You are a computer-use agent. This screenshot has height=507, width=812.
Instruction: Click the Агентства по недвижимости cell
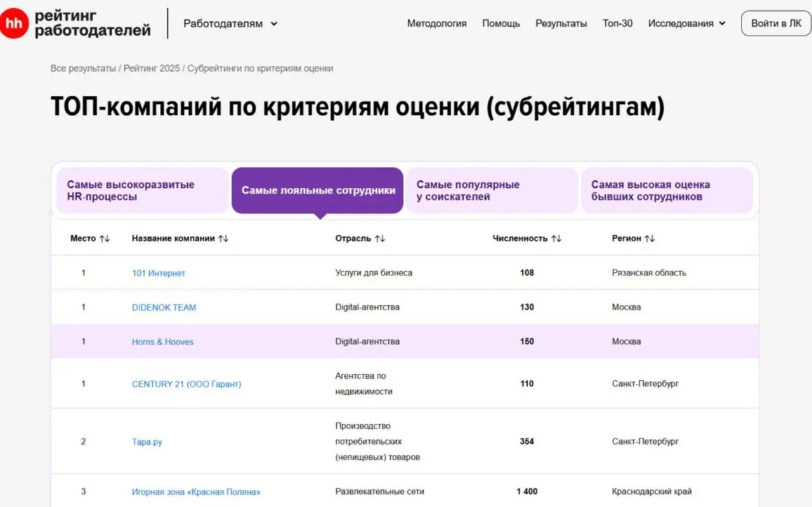pos(364,384)
